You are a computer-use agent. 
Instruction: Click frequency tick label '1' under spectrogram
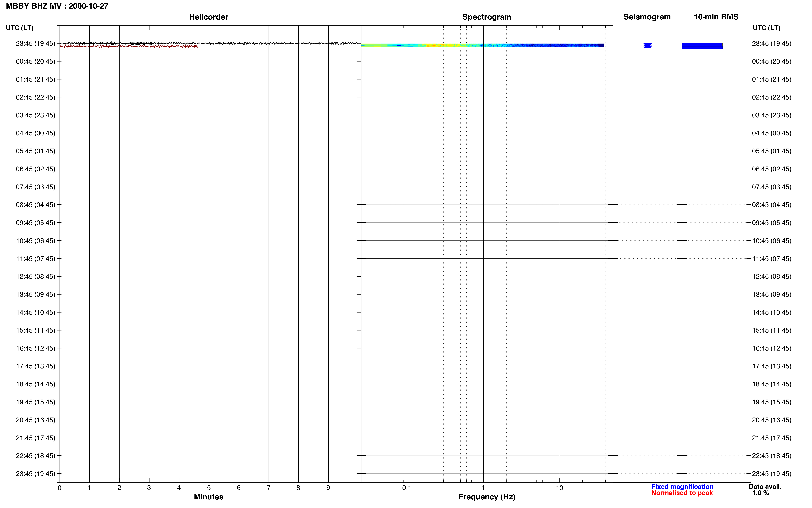click(x=483, y=488)
